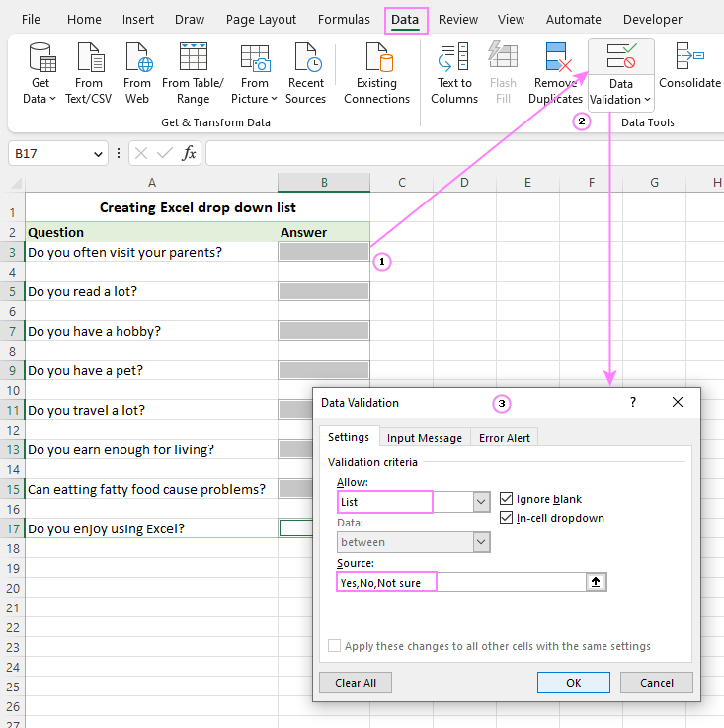Select From Table/Range tool
Screen dimensions: 724x728
click(x=193, y=74)
